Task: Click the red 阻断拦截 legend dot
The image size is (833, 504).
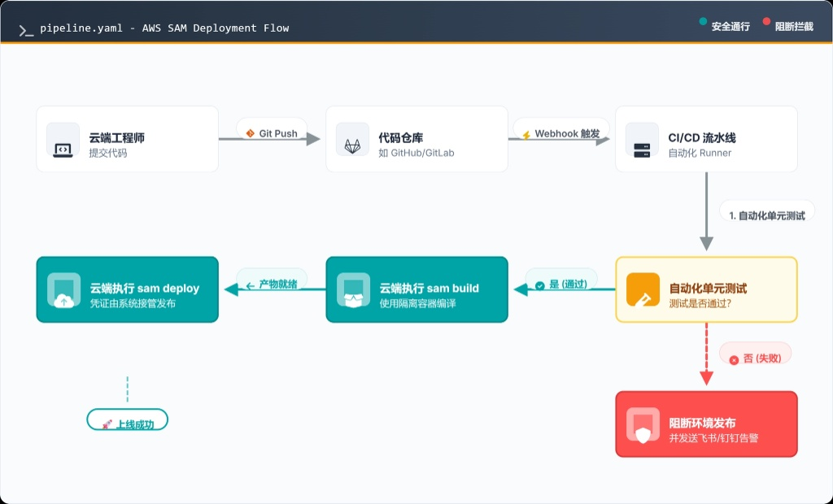Action: point(766,22)
